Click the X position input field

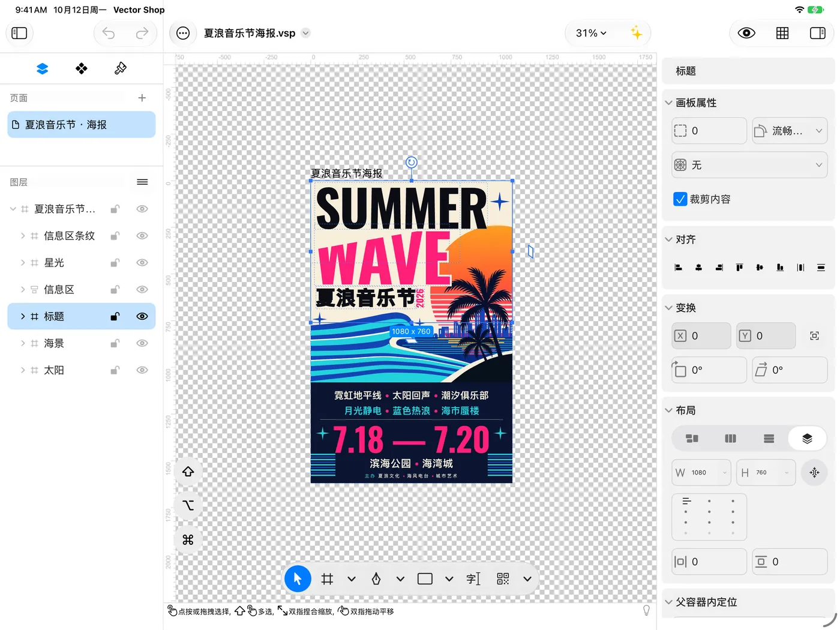coord(701,336)
